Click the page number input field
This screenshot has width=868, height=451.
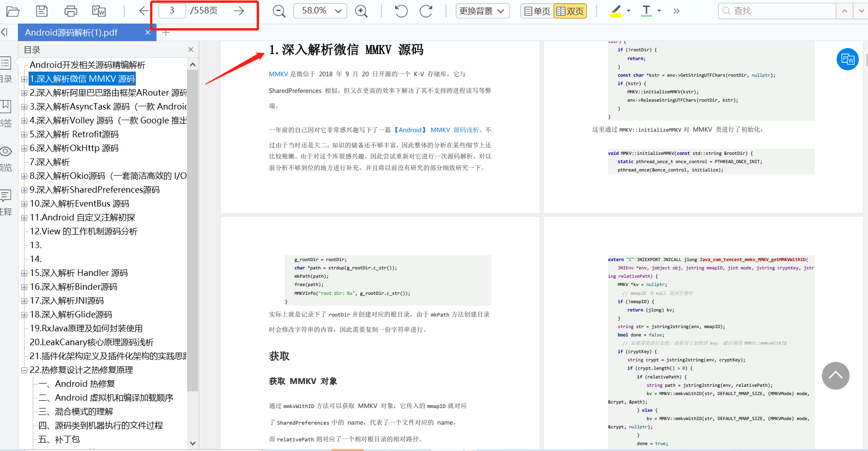click(x=172, y=11)
